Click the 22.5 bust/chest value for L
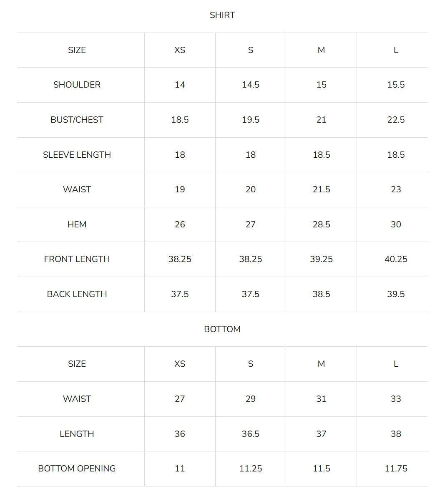Viewport: 445px width, 504px height. 396,120
